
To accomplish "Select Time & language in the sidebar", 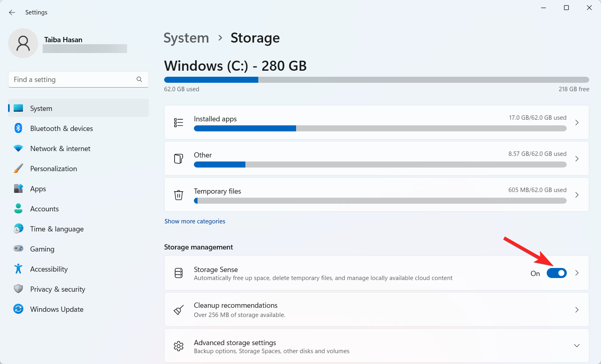I will pyautogui.click(x=19, y=229).
